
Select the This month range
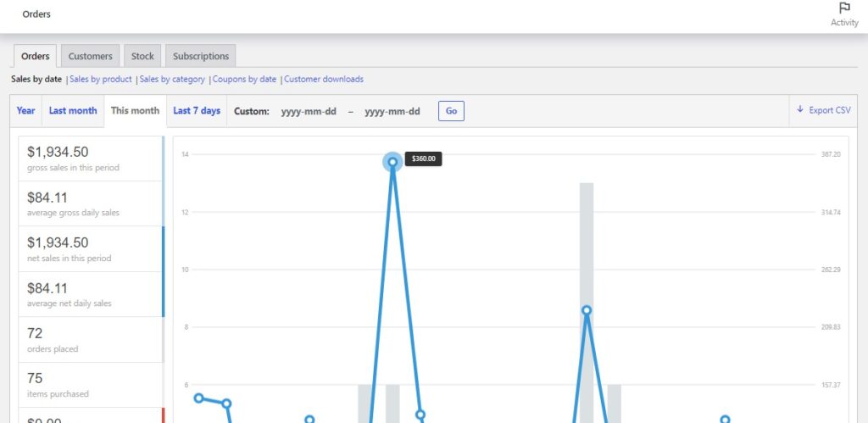(135, 110)
